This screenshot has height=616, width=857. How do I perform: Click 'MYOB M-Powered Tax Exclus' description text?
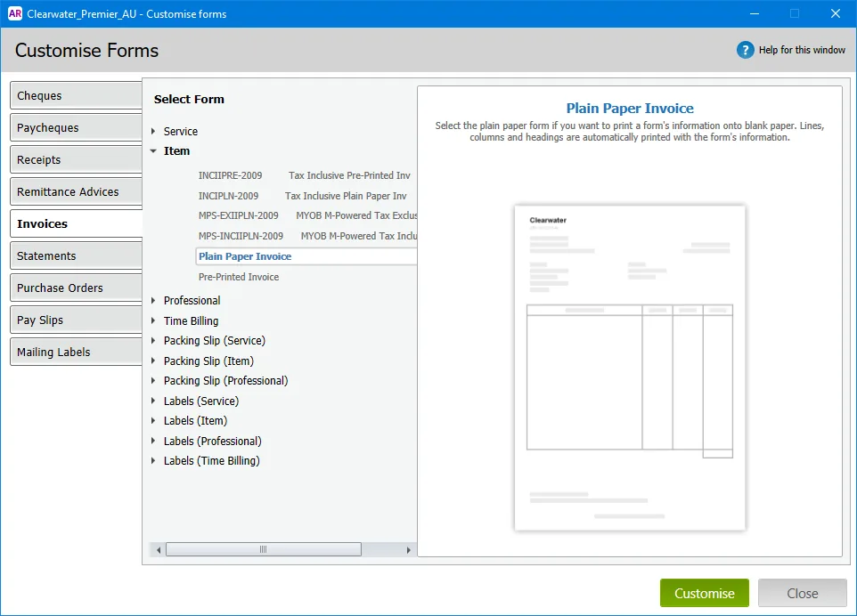click(356, 215)
